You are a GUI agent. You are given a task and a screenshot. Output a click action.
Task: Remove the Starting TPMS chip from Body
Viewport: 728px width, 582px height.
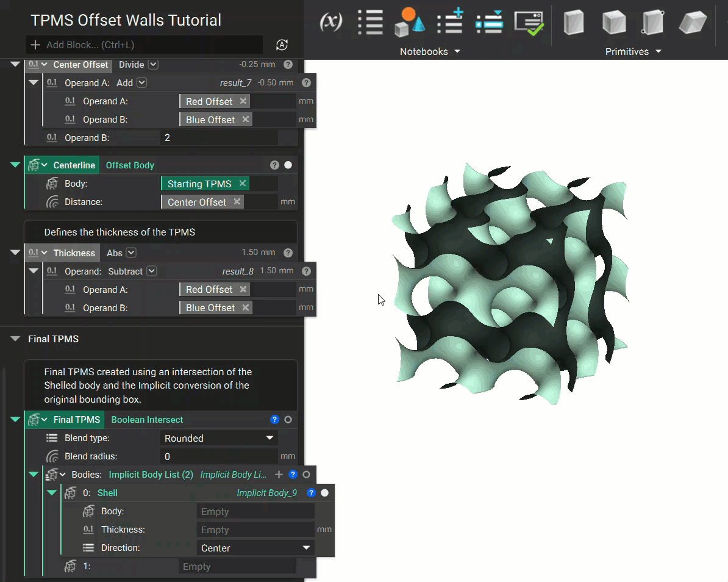242,184
